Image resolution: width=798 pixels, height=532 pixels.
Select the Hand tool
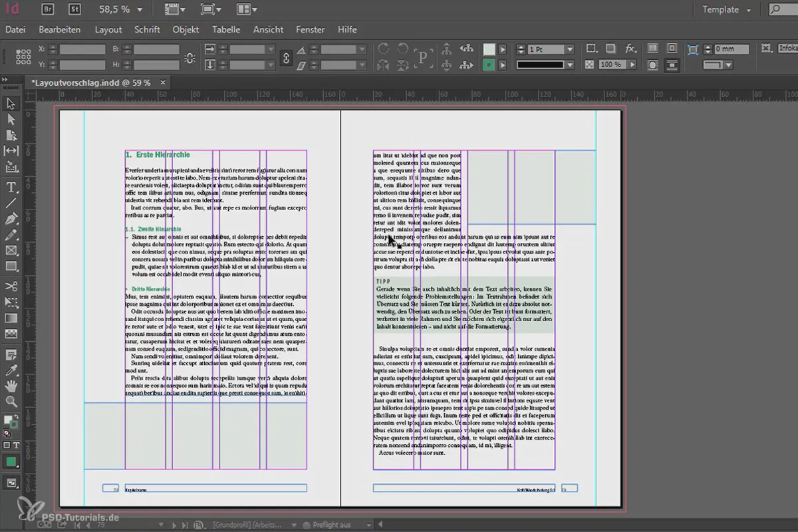click(x=11, y=386)
